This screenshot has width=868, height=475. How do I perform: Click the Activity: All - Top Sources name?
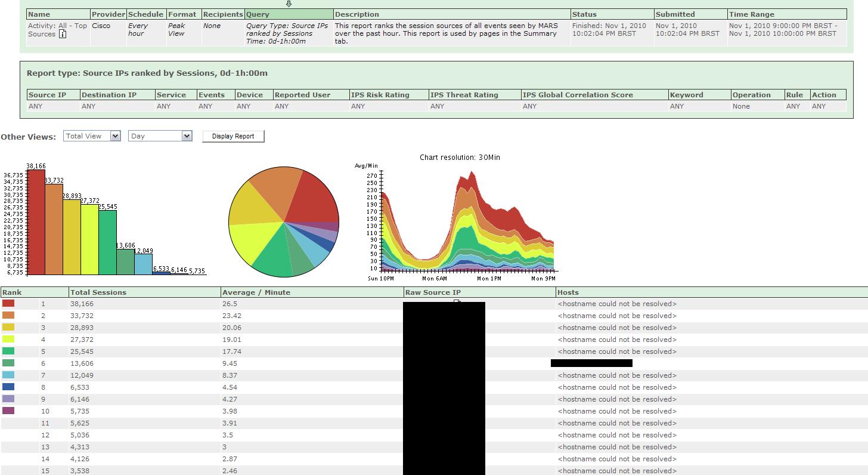pyautogui.click(x=57, y=30)
